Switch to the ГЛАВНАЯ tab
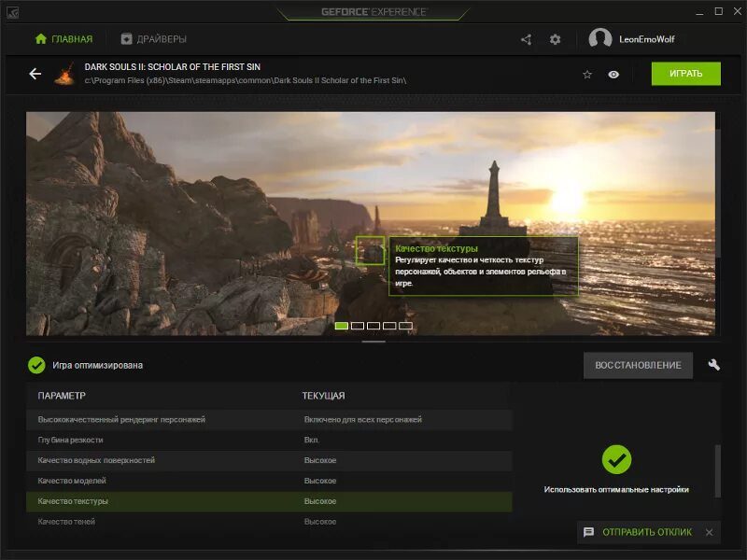747x560 pixels. (x=64, y=39)
